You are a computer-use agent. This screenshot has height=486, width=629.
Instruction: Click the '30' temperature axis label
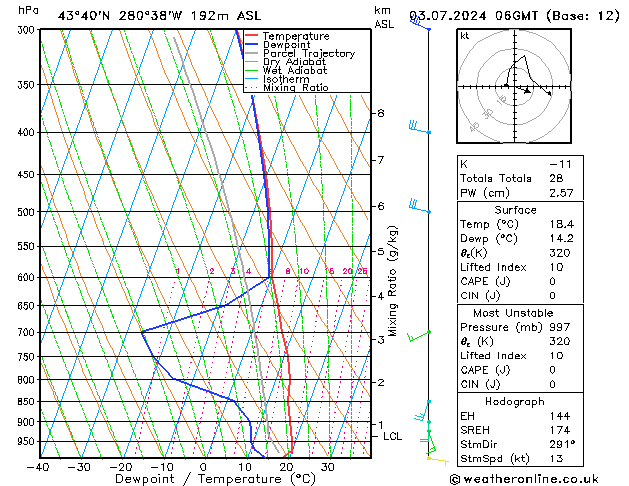coord(328,468)
